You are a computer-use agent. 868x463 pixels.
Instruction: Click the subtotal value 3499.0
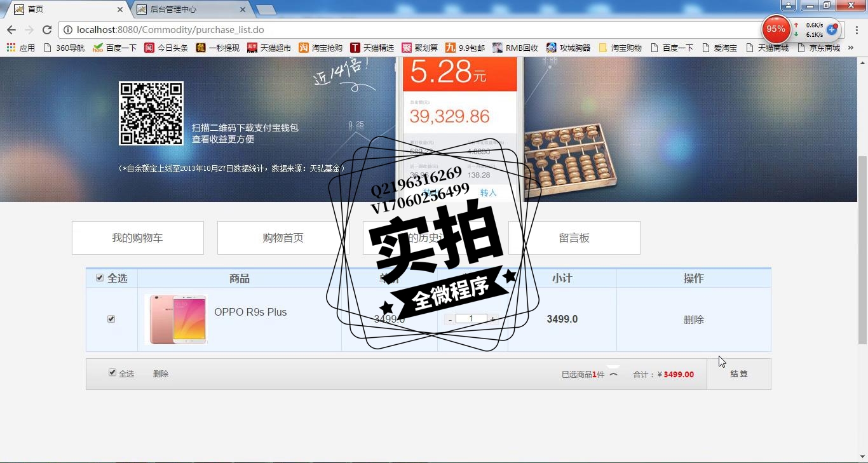coord(562,319)
